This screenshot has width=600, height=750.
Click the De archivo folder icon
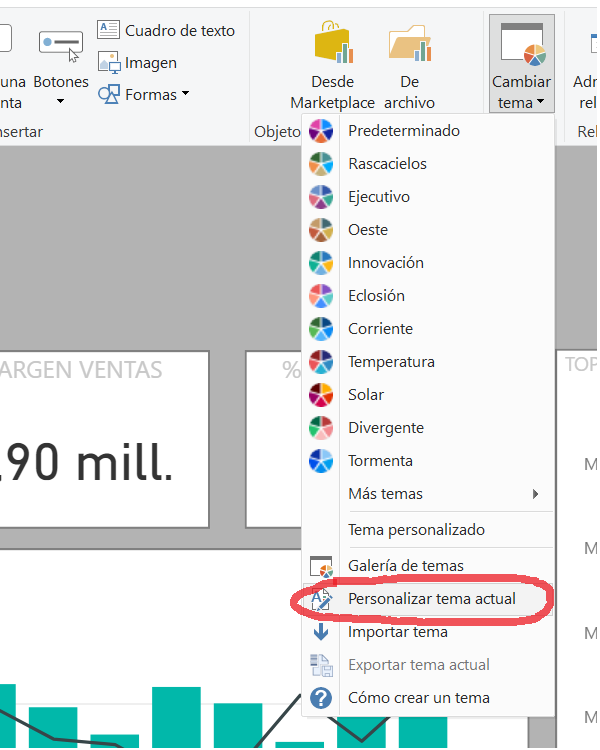pyautogui.click(x=410, y=44)
